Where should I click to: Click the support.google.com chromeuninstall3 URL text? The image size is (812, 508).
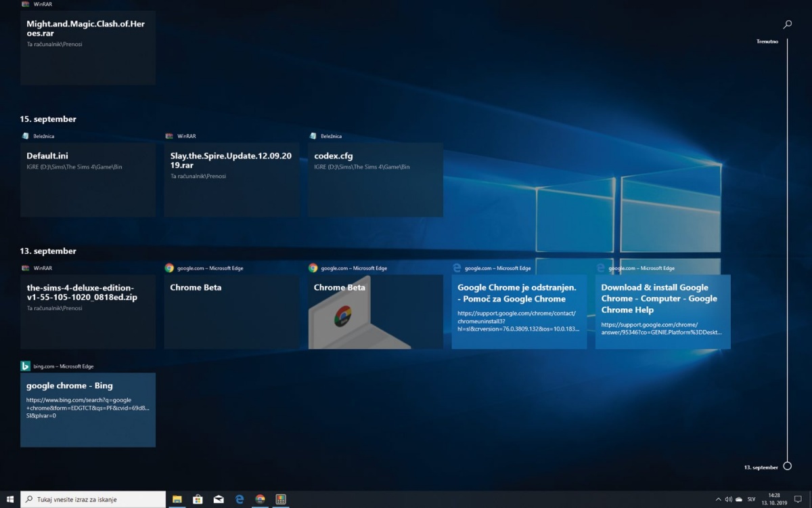518,320
